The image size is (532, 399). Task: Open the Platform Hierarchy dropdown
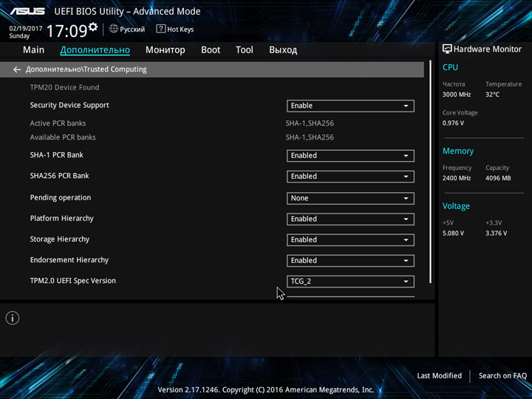tap(350, 219)
